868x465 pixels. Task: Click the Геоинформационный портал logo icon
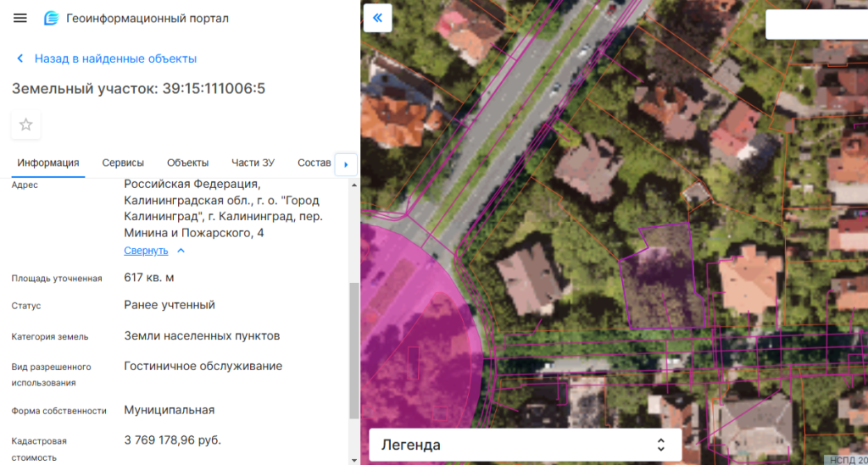click(x=52, y=19)
